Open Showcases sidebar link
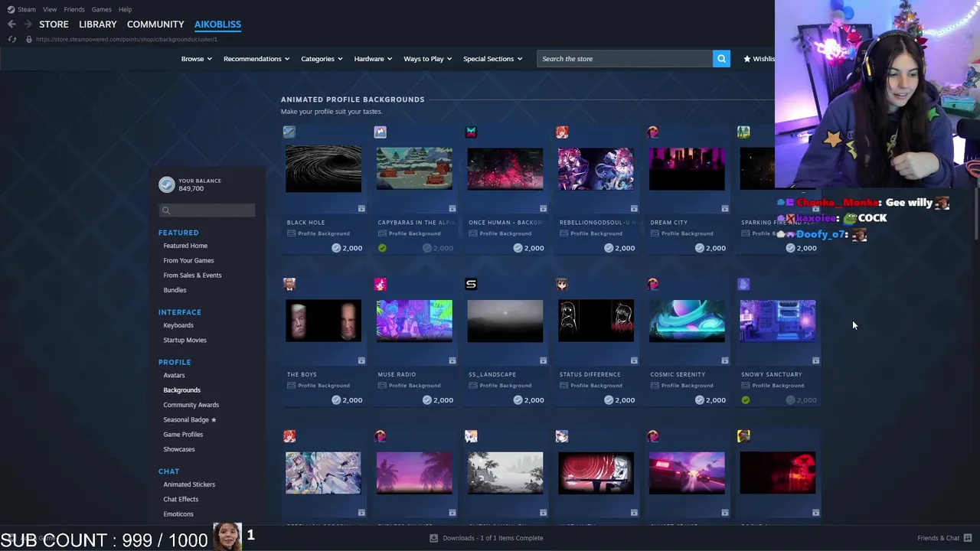The height and width of the screenshot is (551, 980). click(179, 449)
